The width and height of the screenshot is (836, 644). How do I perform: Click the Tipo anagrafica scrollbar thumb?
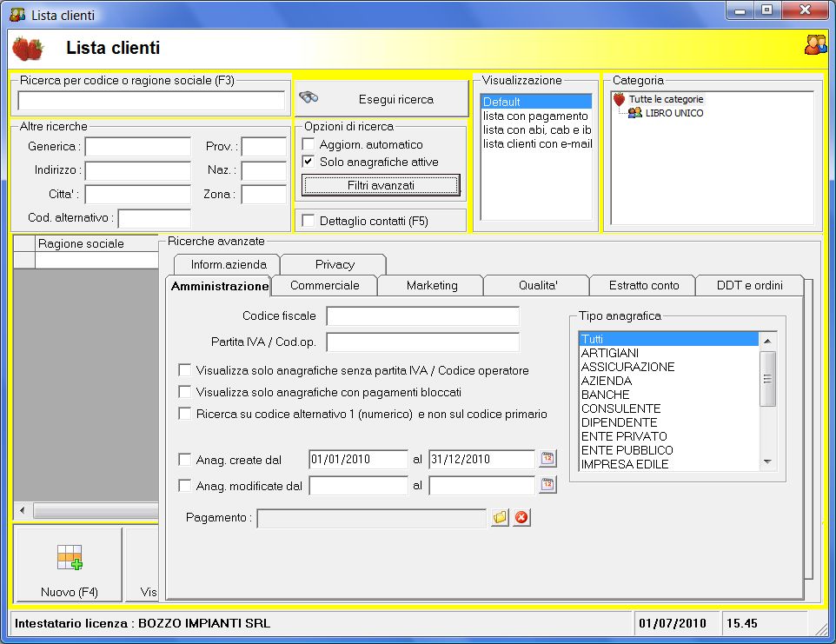pyautogui.click(x=767, y=379)
